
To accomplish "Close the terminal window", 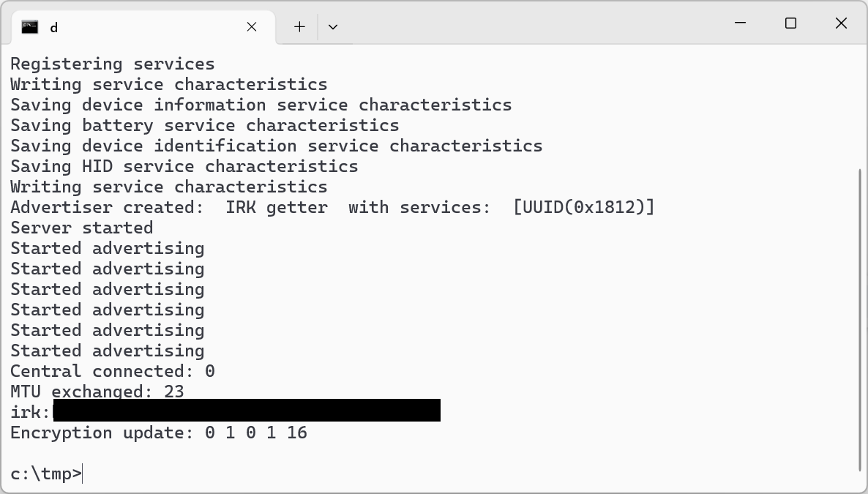I will click(x=841, y=23).
